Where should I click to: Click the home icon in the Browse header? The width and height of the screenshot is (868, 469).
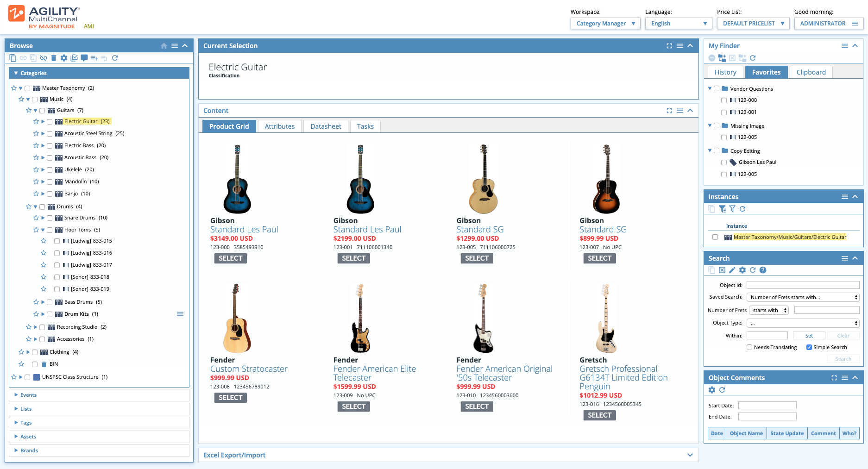(164, 46)
